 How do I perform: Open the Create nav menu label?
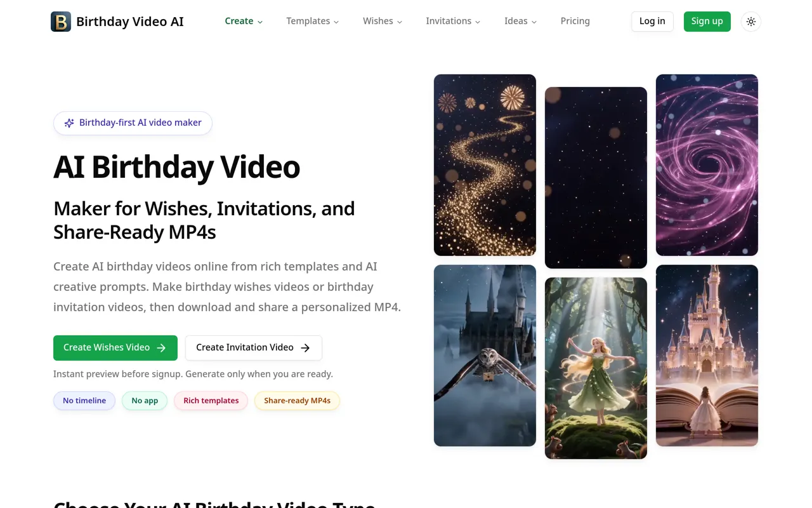pos(239,21)
